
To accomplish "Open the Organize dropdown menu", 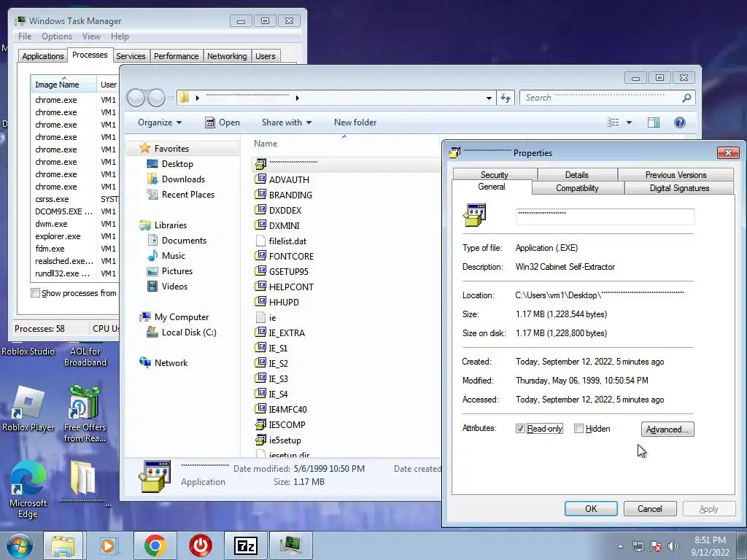I will [x=160, y=122].
